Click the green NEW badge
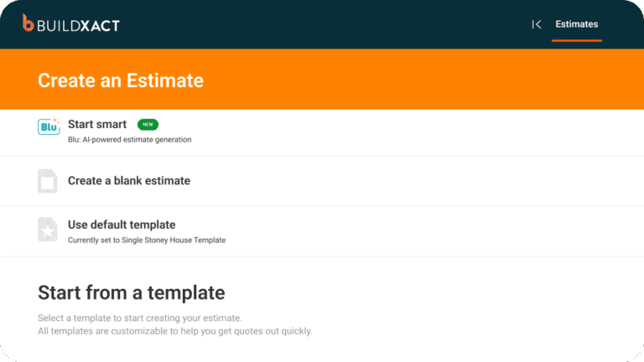Viewport: 644px width, 362px height. point(148,124)
